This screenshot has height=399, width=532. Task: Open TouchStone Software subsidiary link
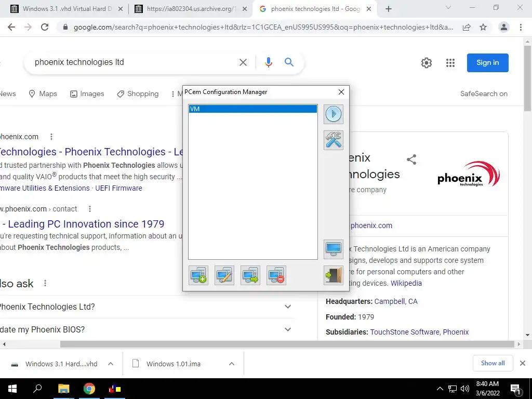(405, 332)
